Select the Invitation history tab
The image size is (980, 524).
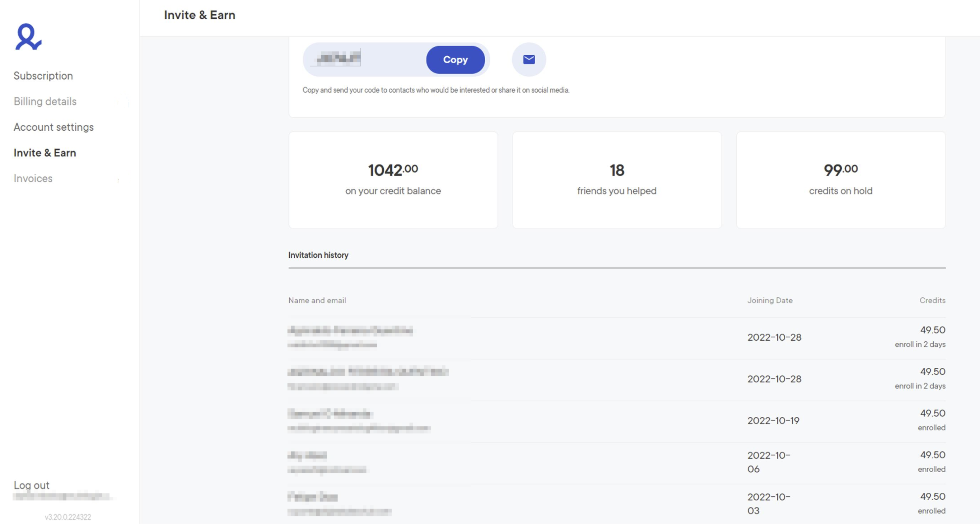318,255
